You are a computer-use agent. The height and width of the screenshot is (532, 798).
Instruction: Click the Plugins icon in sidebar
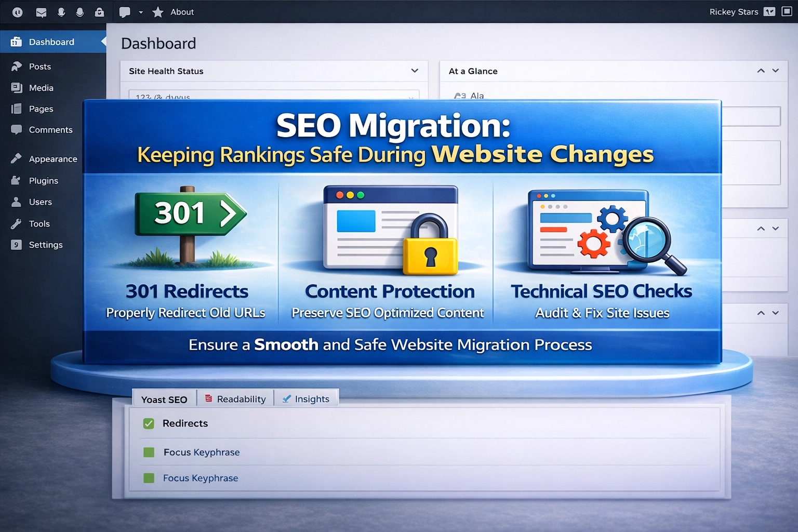[17, 180]
